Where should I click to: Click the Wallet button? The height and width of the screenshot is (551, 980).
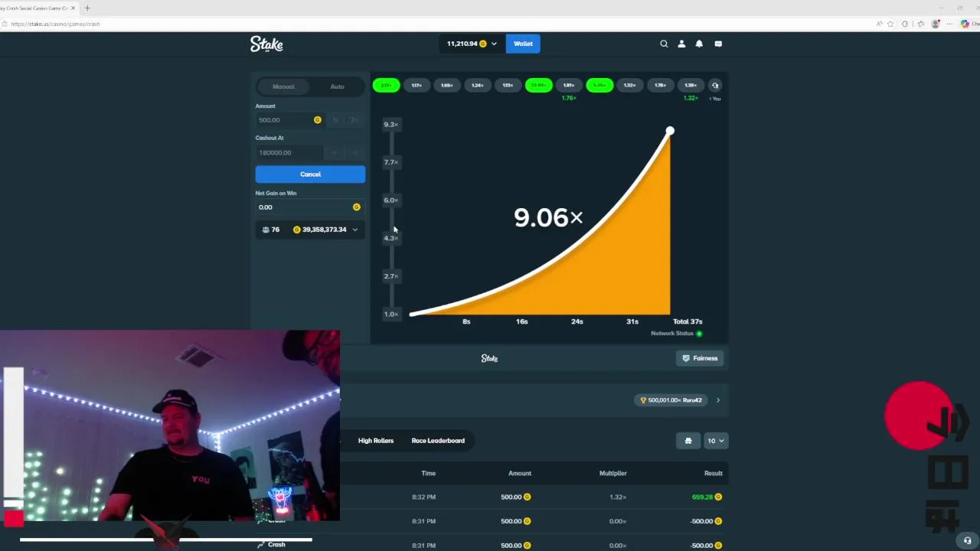point(523,44)
